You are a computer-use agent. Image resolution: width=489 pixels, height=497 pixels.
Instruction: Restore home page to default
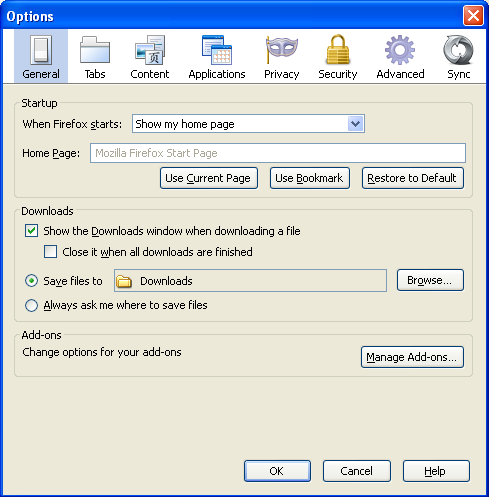tap(413, 178)
